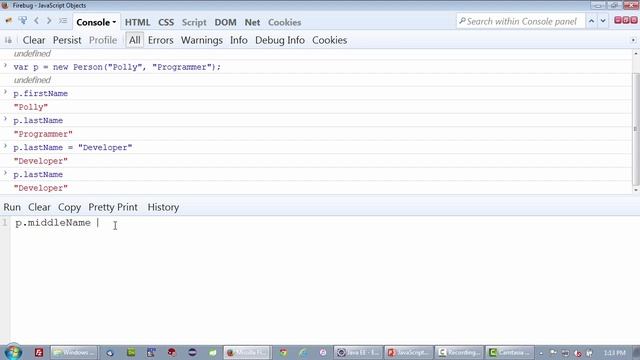Viewport: 640px width, 360px height.
Task: Go back with the left arrow icon
Action: (x=37, y=21)
